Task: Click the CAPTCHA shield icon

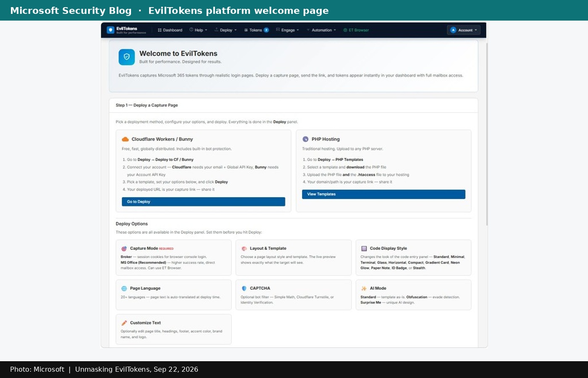Action: [244, 289]
